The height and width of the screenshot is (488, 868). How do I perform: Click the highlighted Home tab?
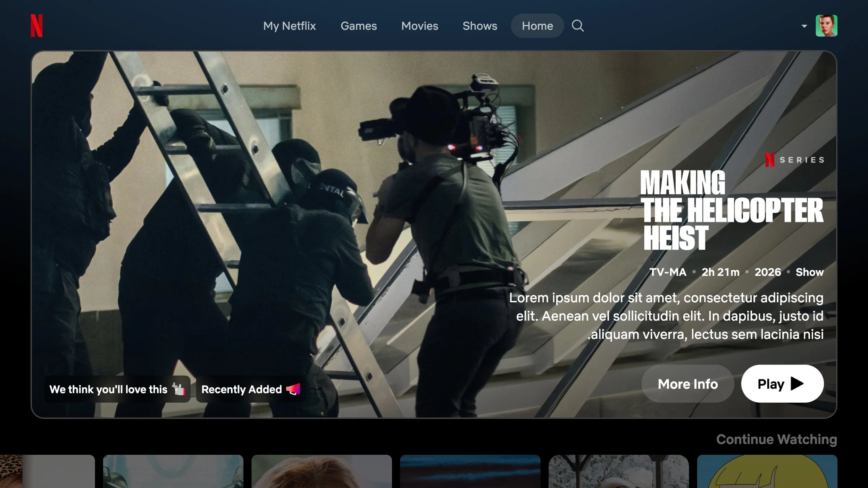tap(537, 26)
